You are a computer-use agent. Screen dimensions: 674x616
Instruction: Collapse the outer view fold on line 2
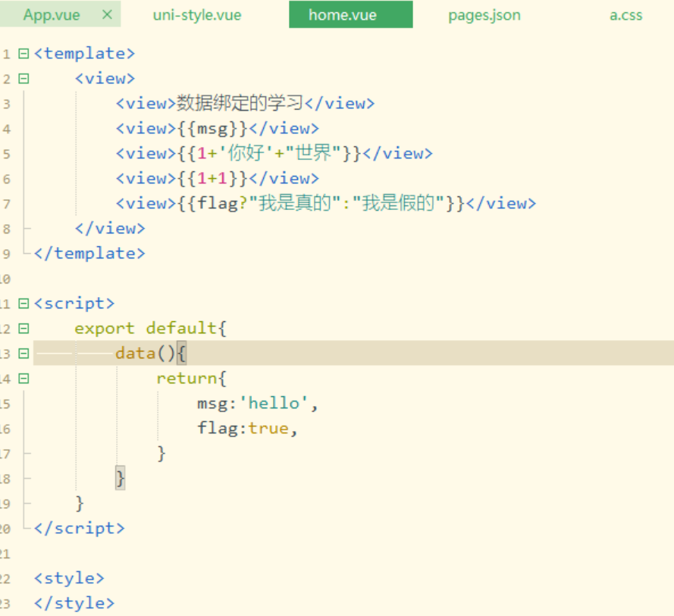tap(24, 79)
